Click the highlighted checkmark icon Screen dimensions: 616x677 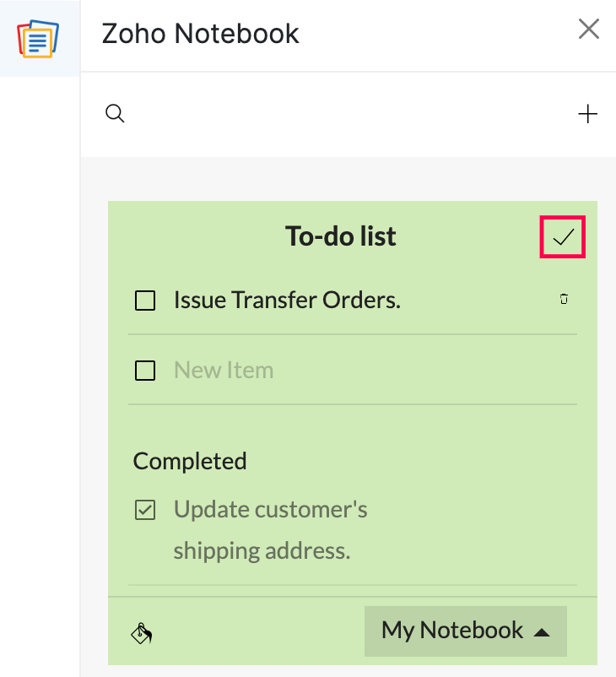point(562,237)
